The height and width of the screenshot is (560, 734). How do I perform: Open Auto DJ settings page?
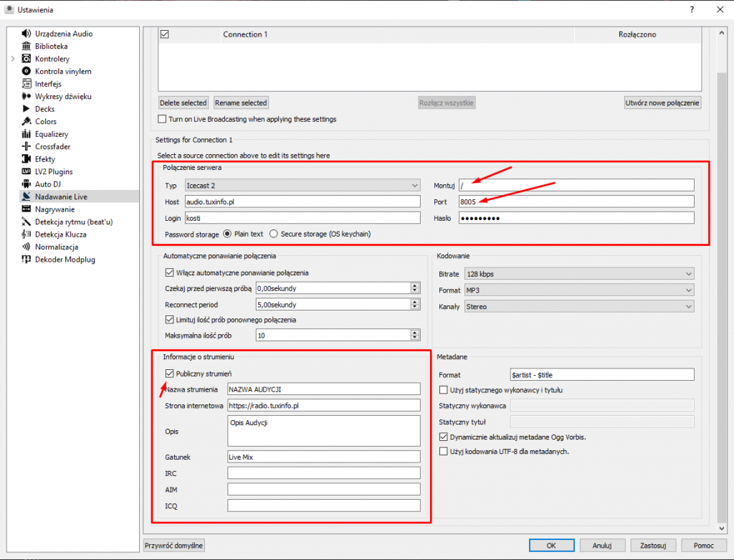pos(48,184)
